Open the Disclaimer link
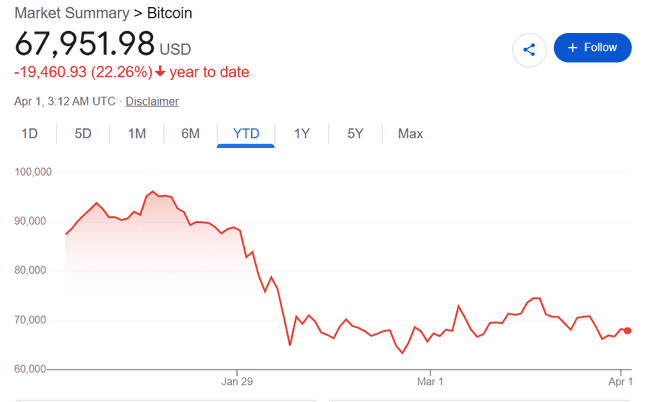Image resolution: width=650 pixels, height=402 pixels. point(152,101)
